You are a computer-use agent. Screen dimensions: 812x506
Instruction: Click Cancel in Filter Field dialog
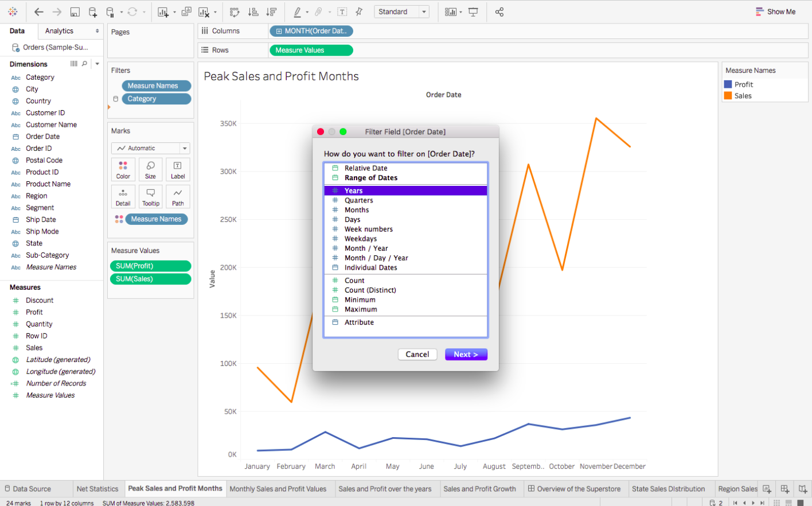[417, 355]
